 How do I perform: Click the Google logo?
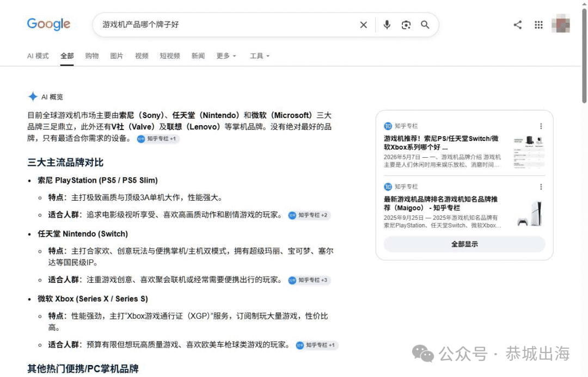48,24
